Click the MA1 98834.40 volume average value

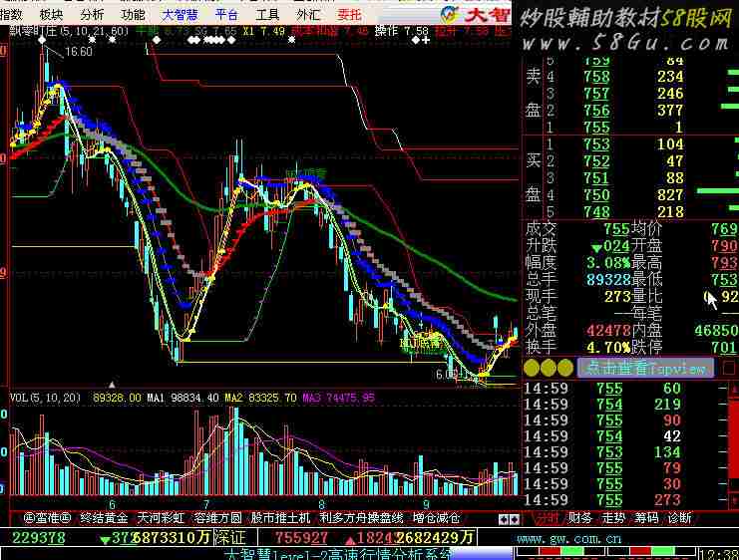click(183, 398)
